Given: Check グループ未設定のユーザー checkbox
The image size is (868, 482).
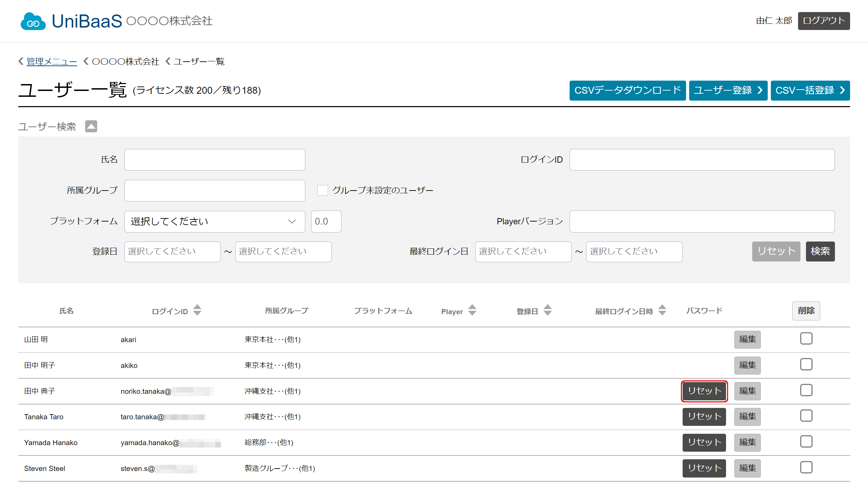Looking at the screenshot, I should 322,191.
